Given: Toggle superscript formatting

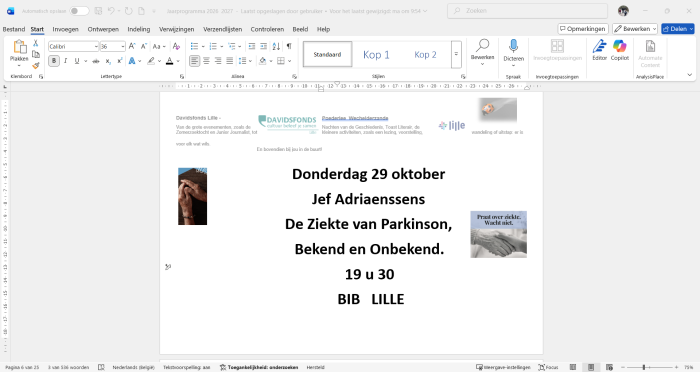Looking at the screenshot, I should pos(120,61).
